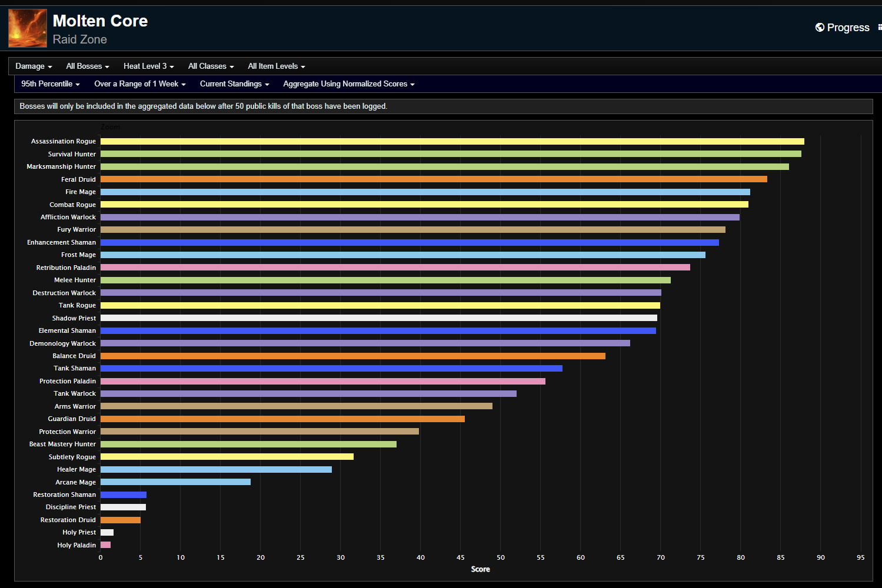882x588 pixels.
Task: Expand the Heat Level 3 dropdown
Action: tap(148, 66)
